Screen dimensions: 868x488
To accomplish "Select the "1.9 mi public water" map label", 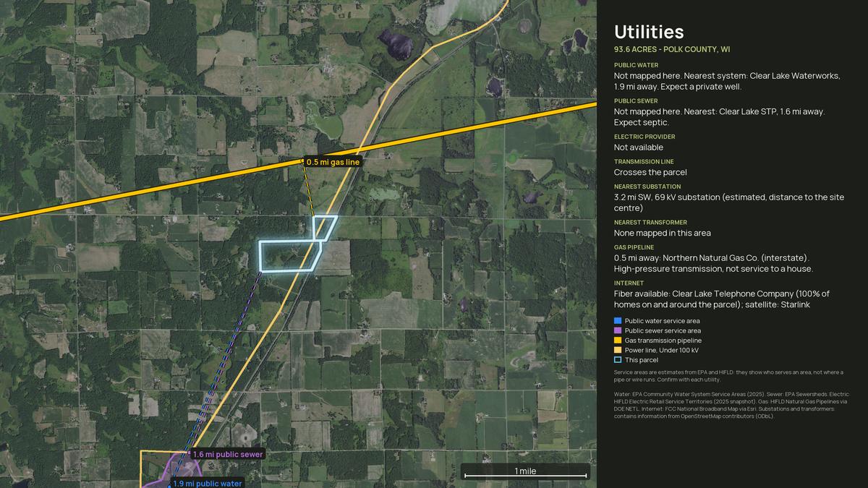I will point(207,484).
